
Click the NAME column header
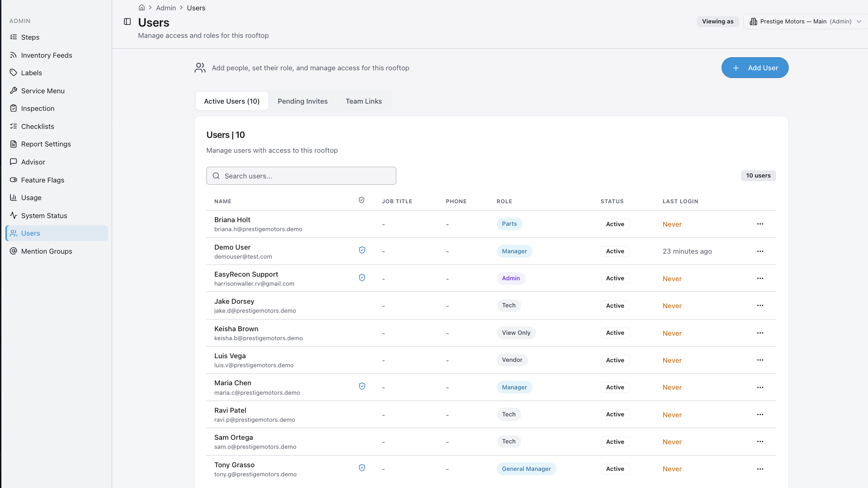[223, 201]
